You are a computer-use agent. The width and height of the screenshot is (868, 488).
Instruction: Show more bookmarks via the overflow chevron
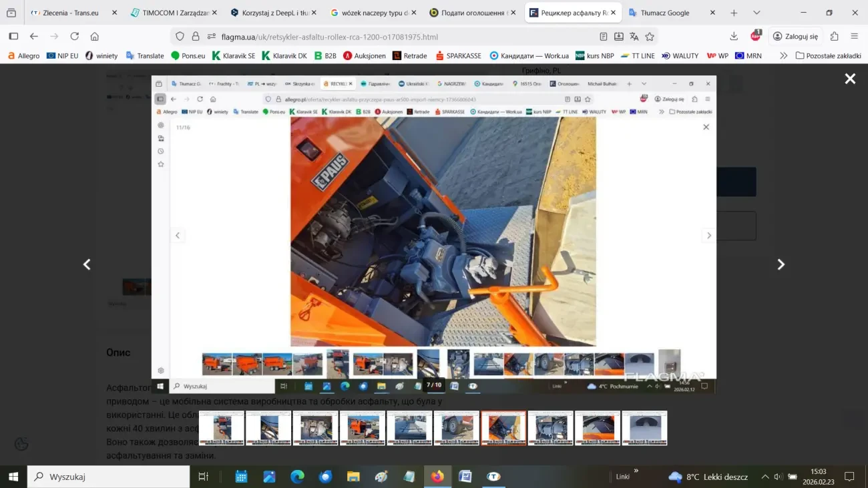783,56
